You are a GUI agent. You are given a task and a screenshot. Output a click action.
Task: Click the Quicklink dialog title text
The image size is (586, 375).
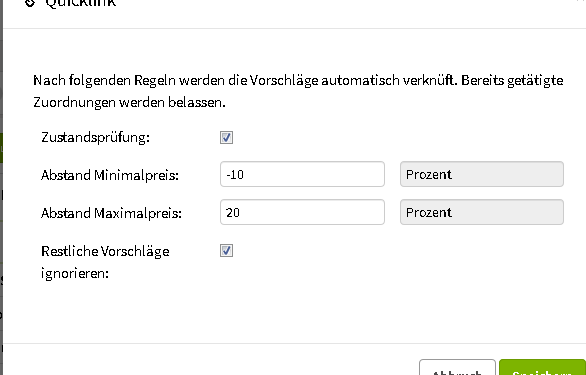[81, 3]
